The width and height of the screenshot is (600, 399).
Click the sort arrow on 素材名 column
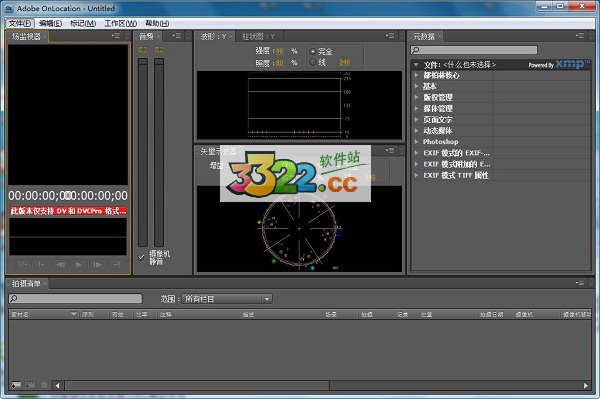pyautogui.click(x=73, y=314)
